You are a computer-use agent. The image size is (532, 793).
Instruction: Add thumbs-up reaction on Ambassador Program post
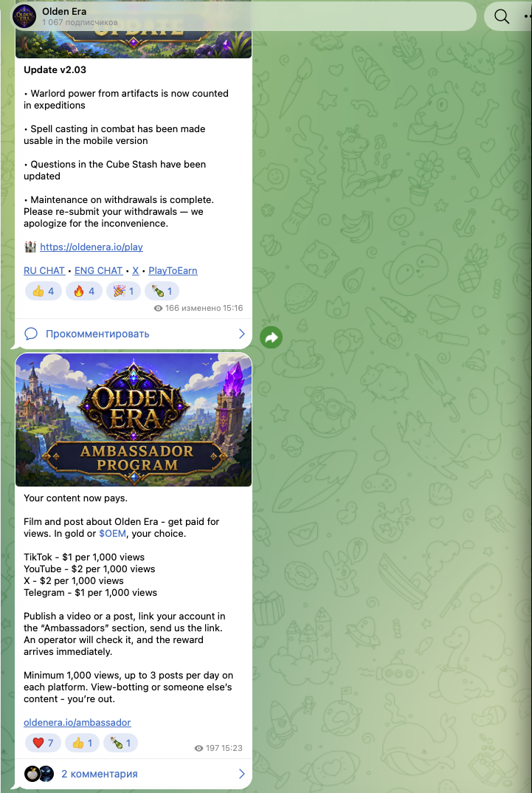(83, 743)
